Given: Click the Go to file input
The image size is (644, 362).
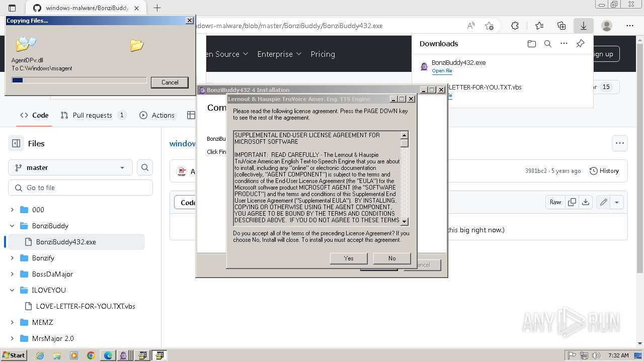Looking at the screenshot, I should (x=80, y=188).
